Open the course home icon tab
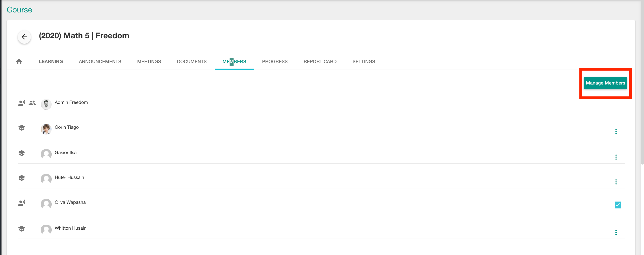644x255 pixels. 19,61
